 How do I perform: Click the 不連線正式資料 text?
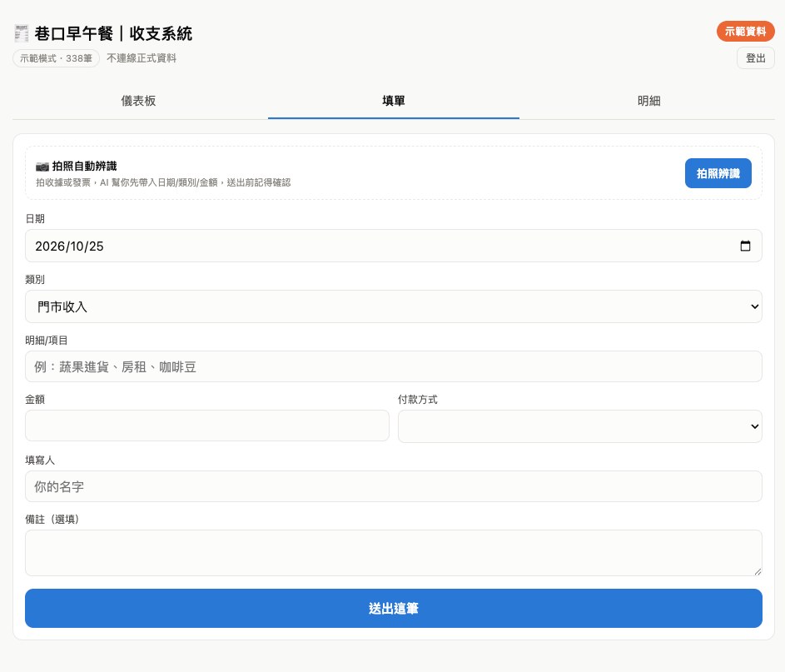click(x=142, y=58)
